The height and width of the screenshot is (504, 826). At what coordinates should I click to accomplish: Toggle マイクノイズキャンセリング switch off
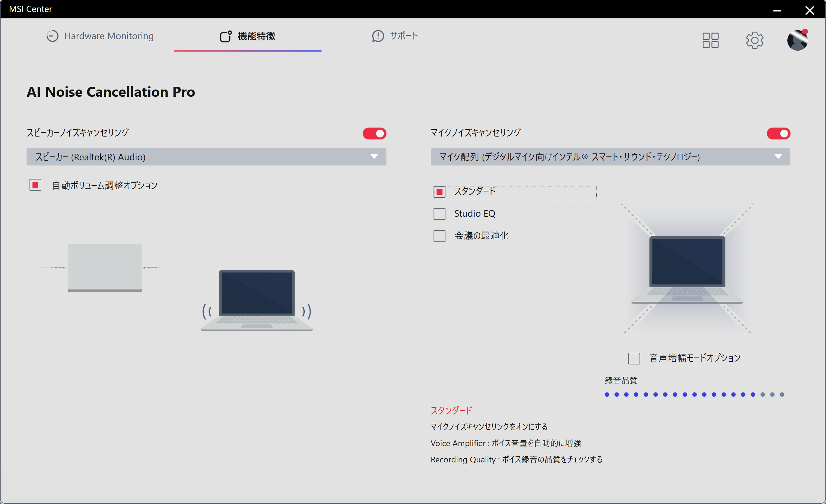(x=778, y=133)
